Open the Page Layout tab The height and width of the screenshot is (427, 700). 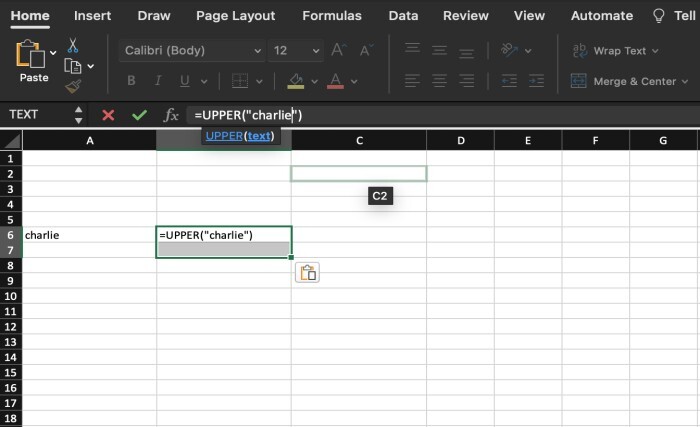236,16
